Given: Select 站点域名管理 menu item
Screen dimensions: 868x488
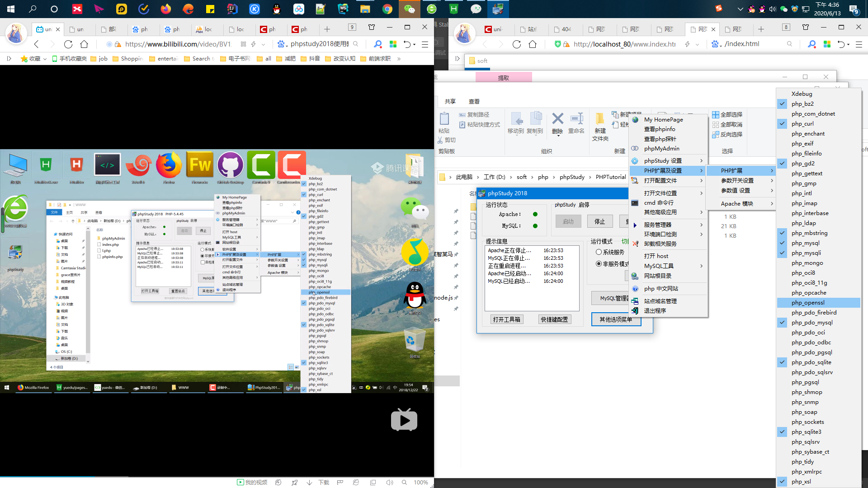Looking at the screenshot, I should tap(668, 301).
